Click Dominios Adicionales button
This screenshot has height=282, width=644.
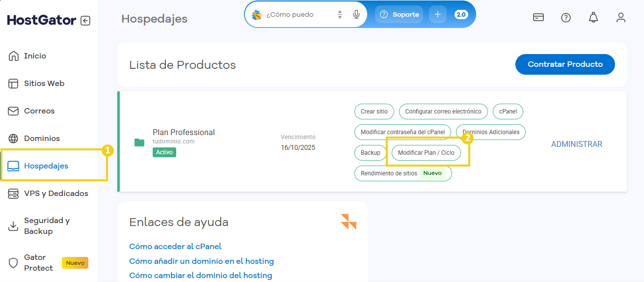(x=491, y=132)
